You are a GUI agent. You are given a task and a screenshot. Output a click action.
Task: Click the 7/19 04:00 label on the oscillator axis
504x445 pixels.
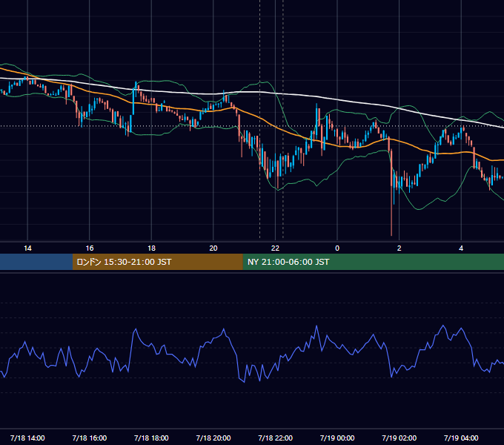click(461, 438)
